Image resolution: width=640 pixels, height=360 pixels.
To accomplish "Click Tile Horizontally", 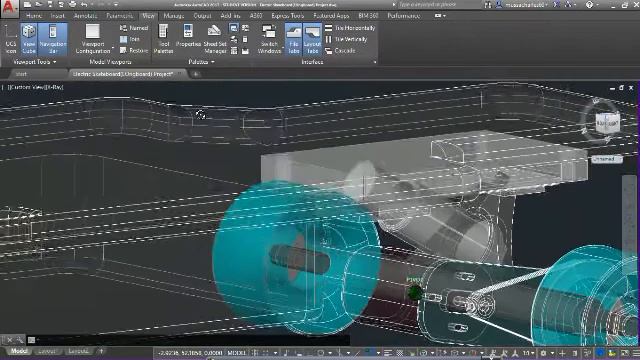I will (x=350, y=28).
